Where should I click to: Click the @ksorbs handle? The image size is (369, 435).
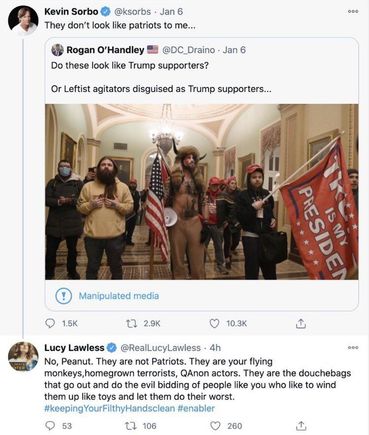coord(133,12)
